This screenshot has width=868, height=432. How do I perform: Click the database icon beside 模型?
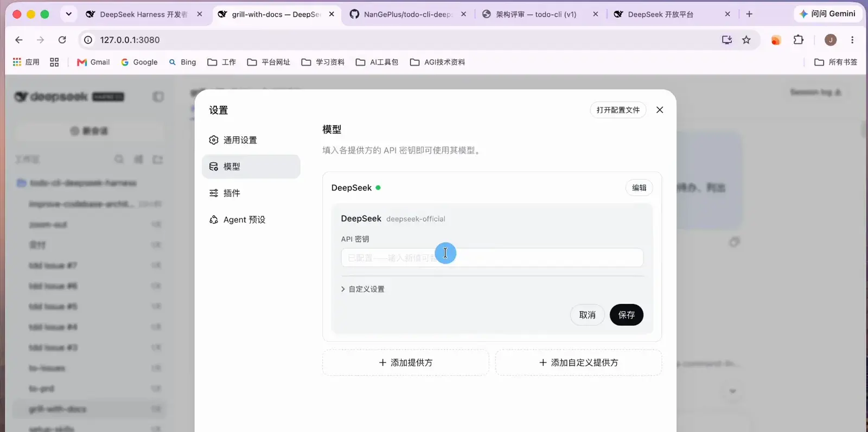pyautogui.click(x=214, y=167)
